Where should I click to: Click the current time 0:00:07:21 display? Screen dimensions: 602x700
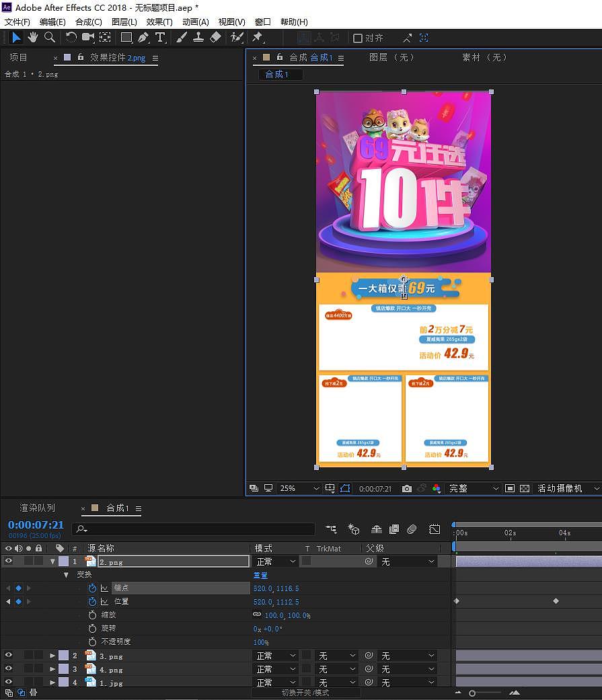(36, 524)
